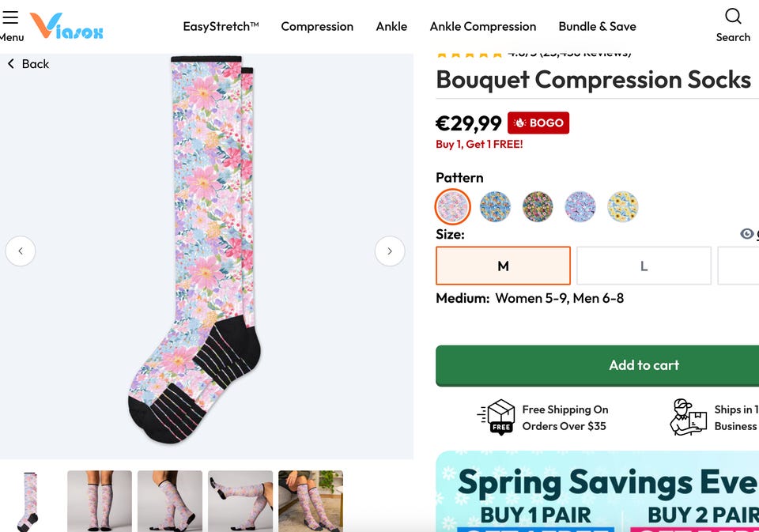Open the hamburger menu icon
The width and height of the screenshot is (759, 532).
click(x=10, y=18)
